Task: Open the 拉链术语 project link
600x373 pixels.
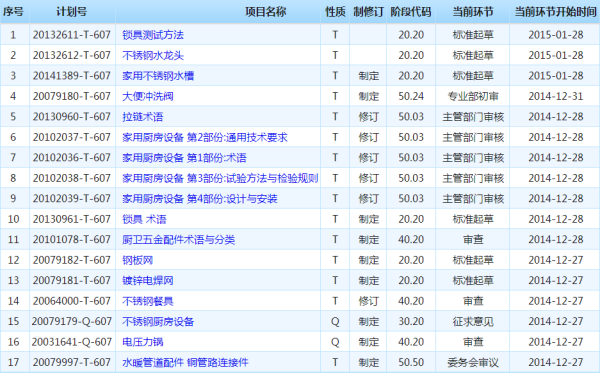Action: coord(143,117)
